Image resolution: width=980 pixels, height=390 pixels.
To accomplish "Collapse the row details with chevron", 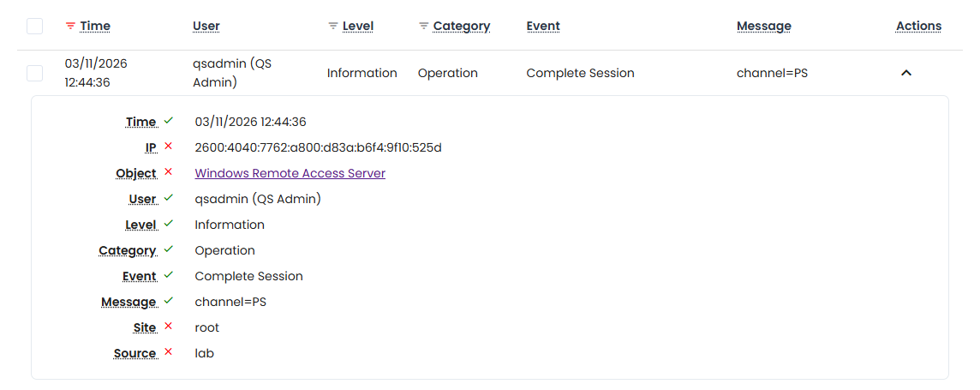I will [x=906, y=73].
